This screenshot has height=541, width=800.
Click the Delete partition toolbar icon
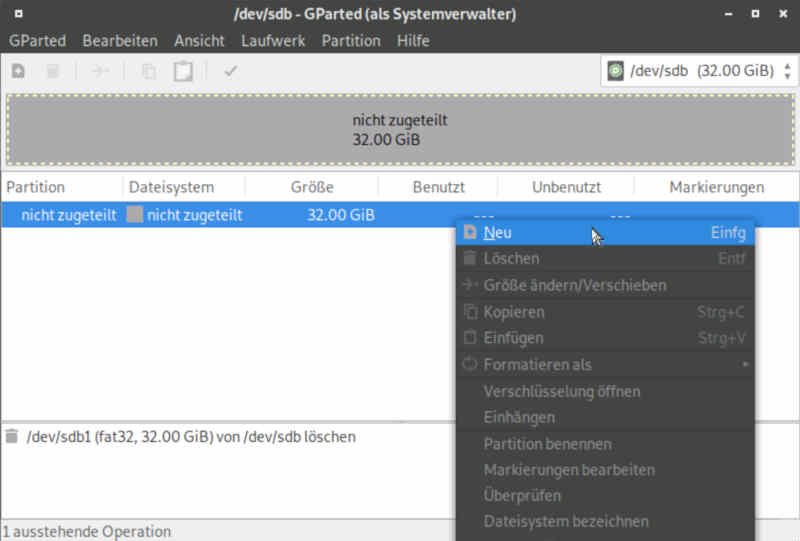click(53, 71)
